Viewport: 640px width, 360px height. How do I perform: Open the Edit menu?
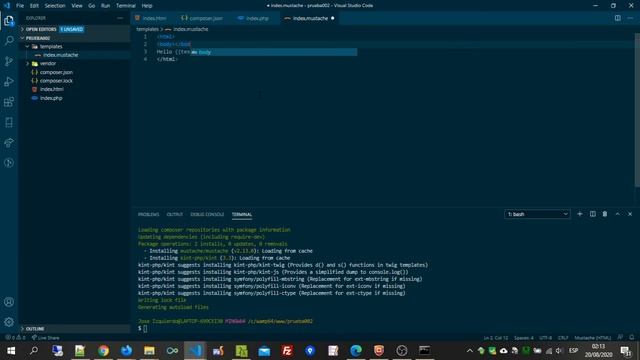(34, 6)
